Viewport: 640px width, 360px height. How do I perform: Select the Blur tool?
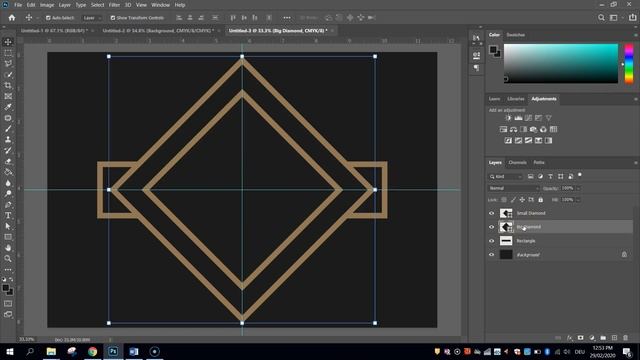pyautogui.click(x=8, y=183)
